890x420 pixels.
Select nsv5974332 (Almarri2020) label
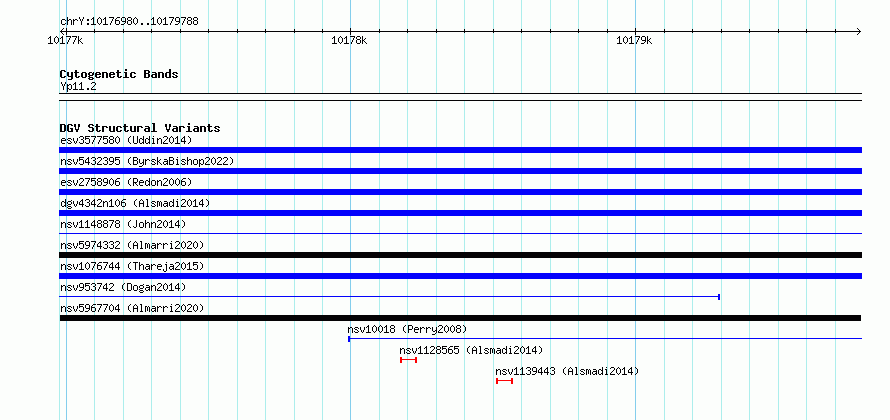[132, 245]
